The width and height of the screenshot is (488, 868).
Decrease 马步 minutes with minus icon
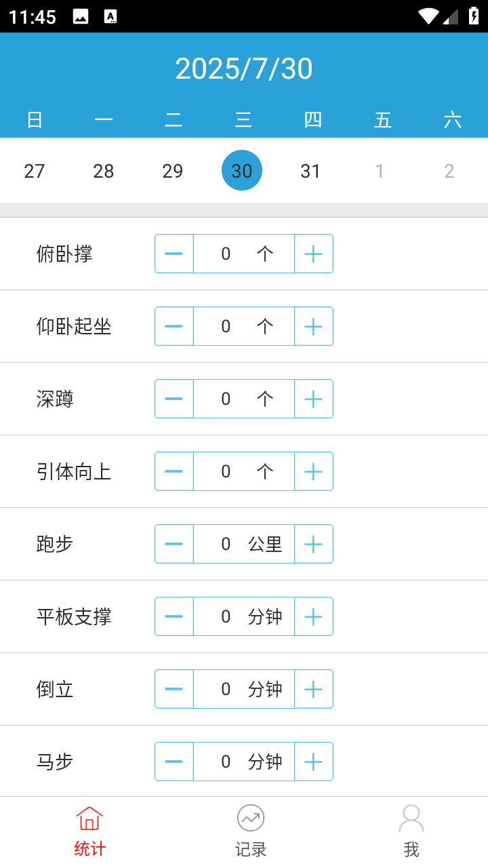[174, 762]
